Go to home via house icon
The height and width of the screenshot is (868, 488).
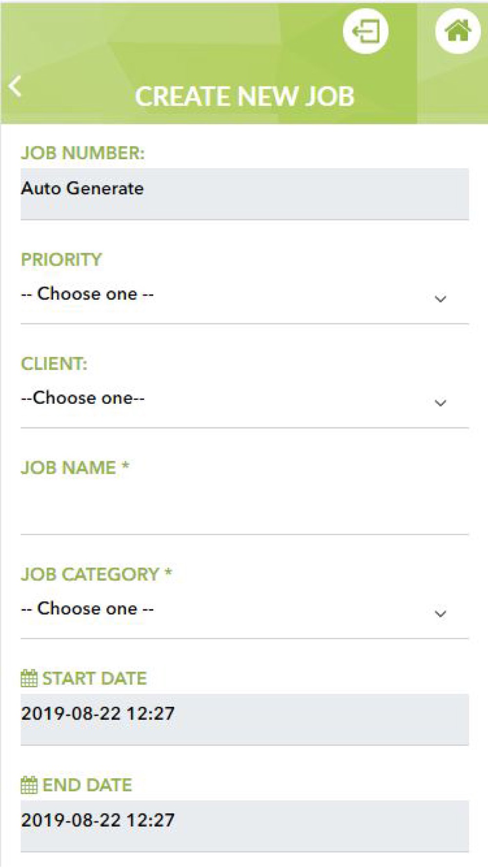click(x=457, y=31)
